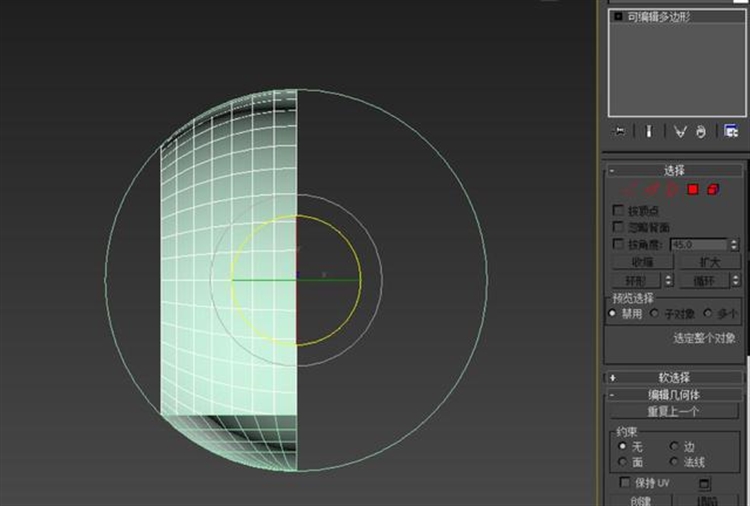Viewport: 750px width, 506px height.
Task: Click the pin stack icon
Action: tap(619, 131)
